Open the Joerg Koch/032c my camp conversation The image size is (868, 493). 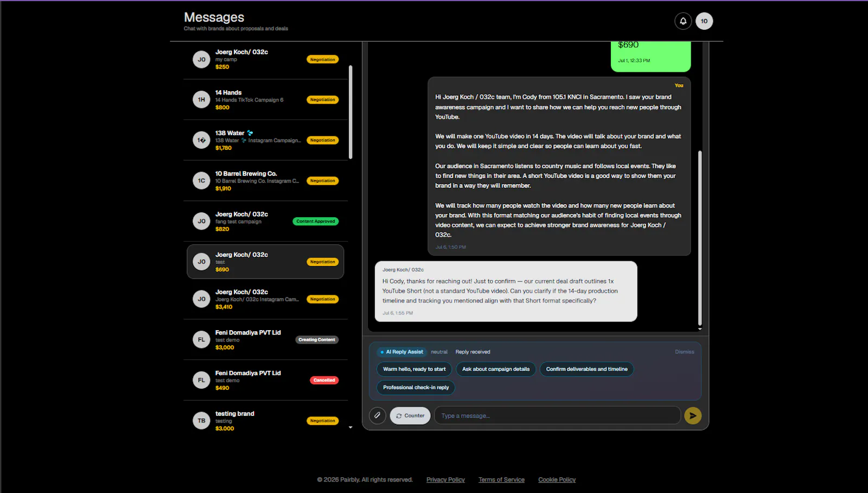266,60
